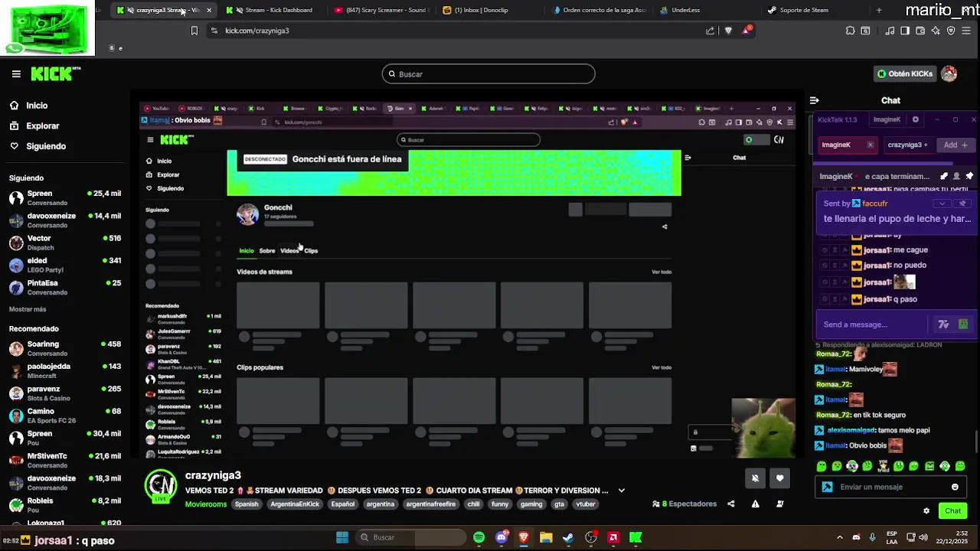Viewport: 980px width, 551px height.
Task: Open the Brave Rewards triangle icon
Action: (x=746, y=31)
